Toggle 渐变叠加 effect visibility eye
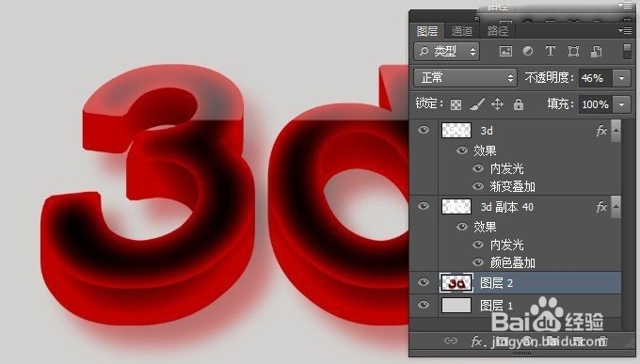The image size is (640, 364). click(x=478, y=186)
